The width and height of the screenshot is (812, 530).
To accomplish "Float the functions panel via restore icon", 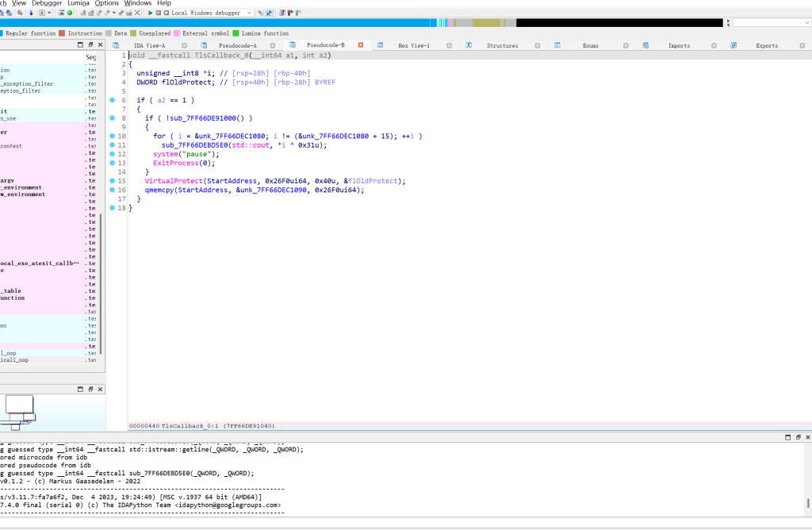I will point(90,45).
